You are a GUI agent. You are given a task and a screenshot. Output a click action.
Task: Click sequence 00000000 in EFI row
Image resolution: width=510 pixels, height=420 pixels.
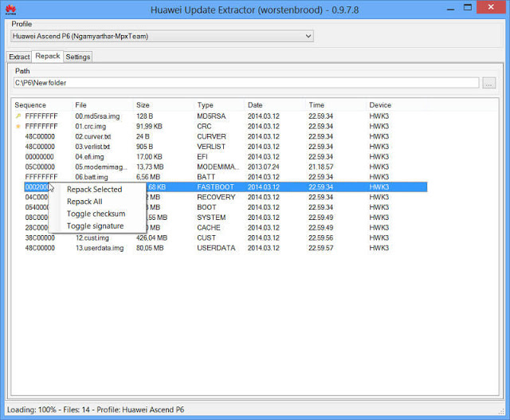tap(39, 157)
